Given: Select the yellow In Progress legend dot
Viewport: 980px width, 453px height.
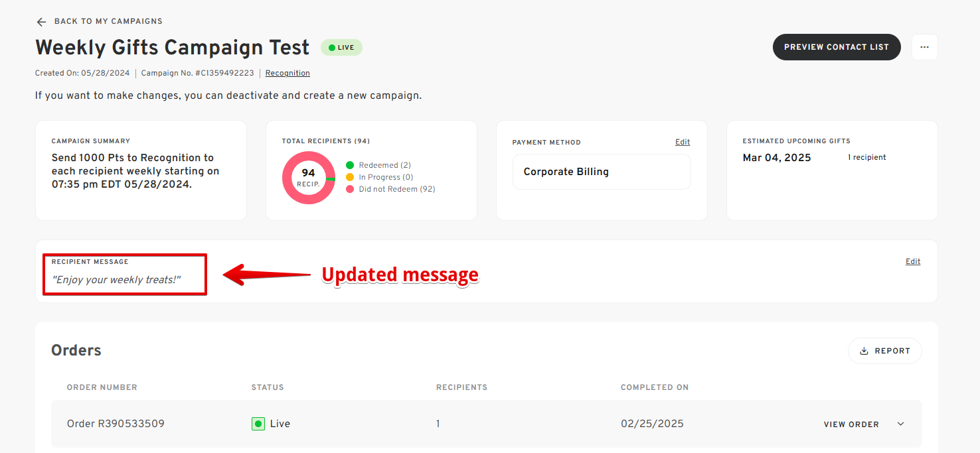Looking at the screenshot, I should [350, 177].
